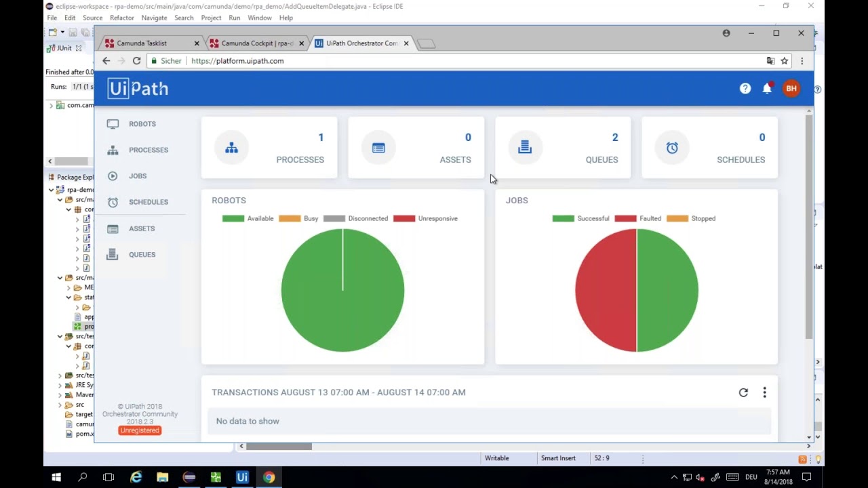868x488 pixels.
Task: Open Processes page via hierarchy sidebar icon
Action: (113, 150)
